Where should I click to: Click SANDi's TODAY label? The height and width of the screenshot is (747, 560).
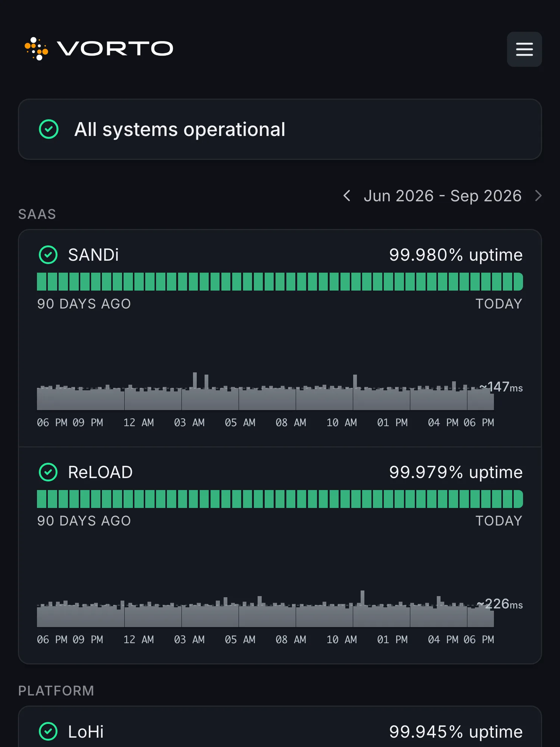point(499,304)
